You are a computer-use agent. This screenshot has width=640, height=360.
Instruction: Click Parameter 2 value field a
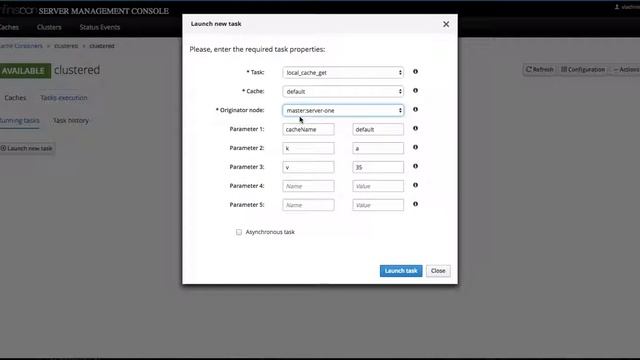pyautogui.click(x=378, y=148)
